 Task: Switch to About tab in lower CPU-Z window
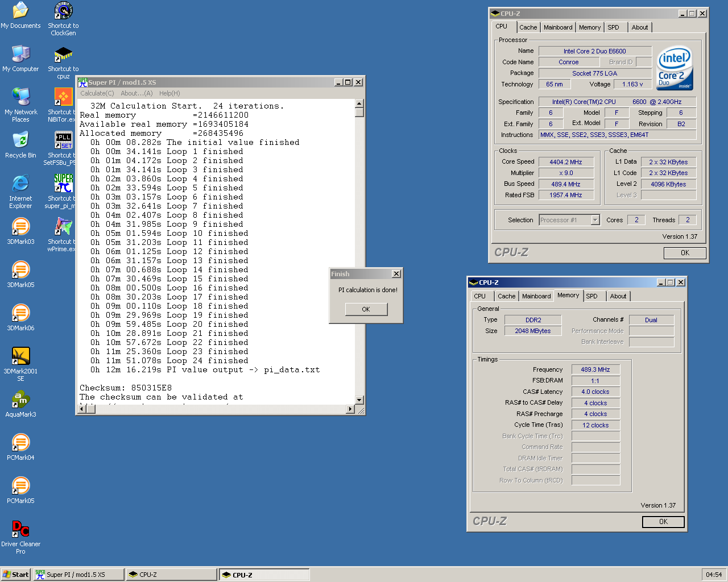618,296
